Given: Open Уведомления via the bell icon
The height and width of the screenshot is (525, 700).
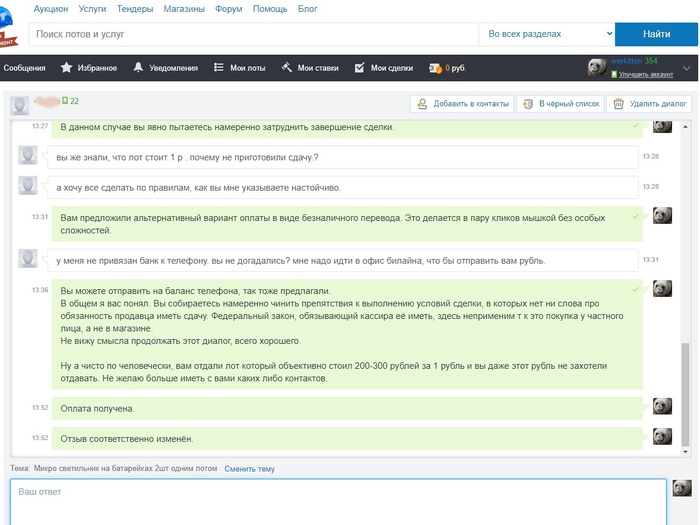Looking at the screenshot, I should (x=138, y=68).
